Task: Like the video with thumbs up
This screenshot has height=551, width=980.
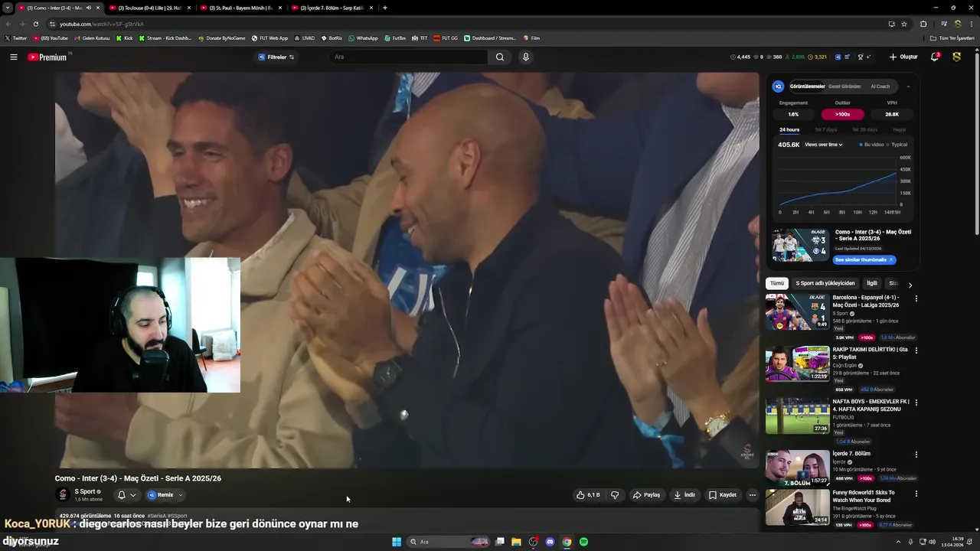Action: [x=588, y=495]
